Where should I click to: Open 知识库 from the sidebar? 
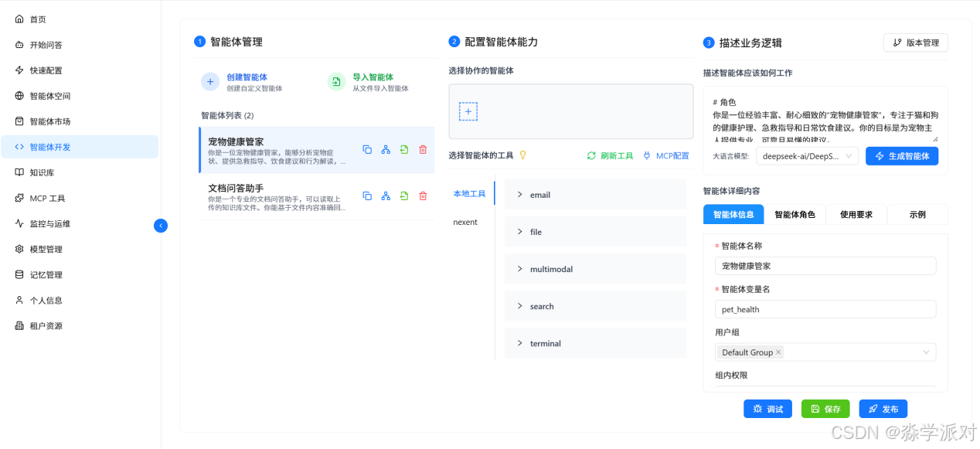[x=43, y=172]
